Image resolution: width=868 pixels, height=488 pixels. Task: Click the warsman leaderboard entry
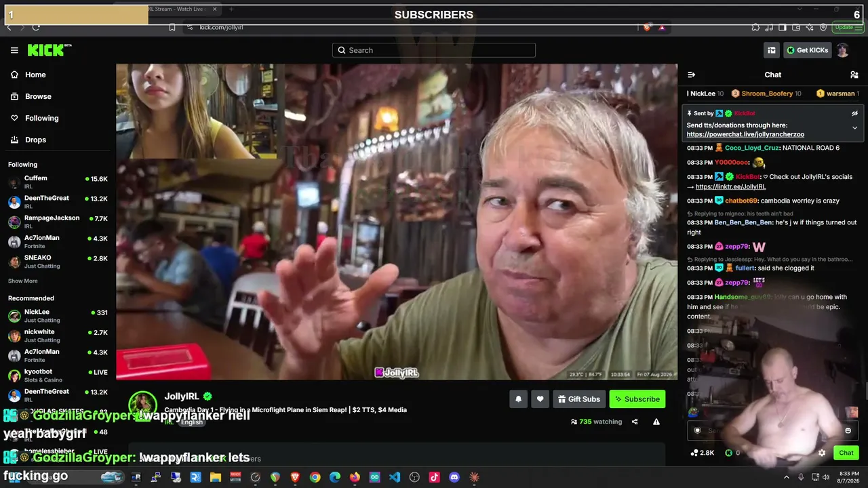pos(838,94)
